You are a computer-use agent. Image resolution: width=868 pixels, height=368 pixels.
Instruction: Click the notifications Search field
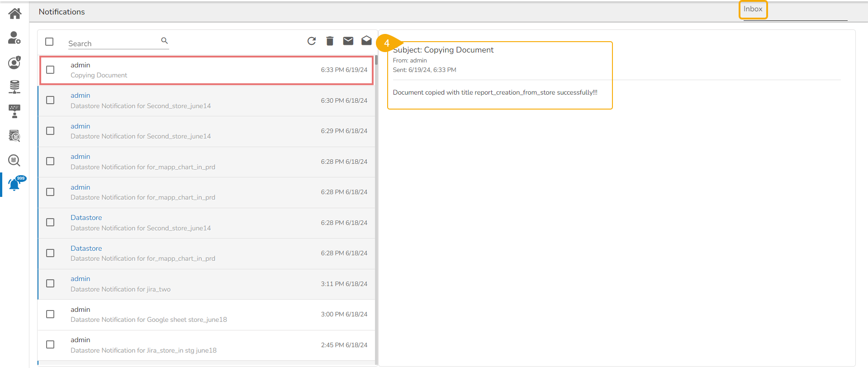tap(113, 43)
